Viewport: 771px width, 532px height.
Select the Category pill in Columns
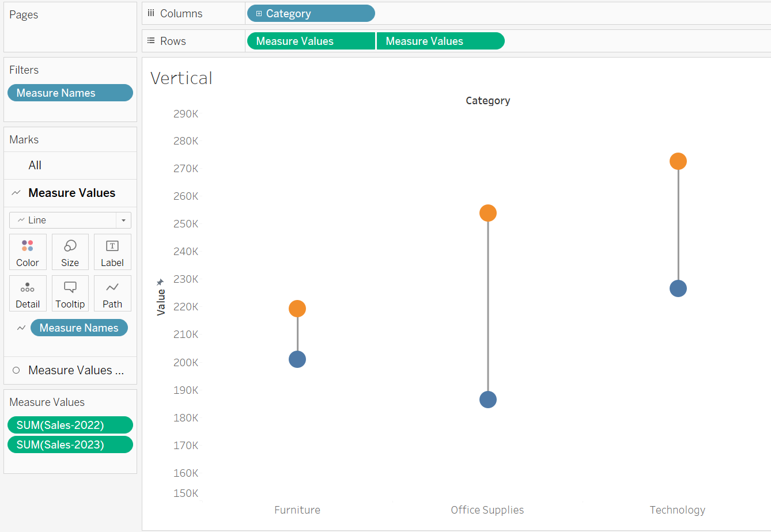coord(311,13)
